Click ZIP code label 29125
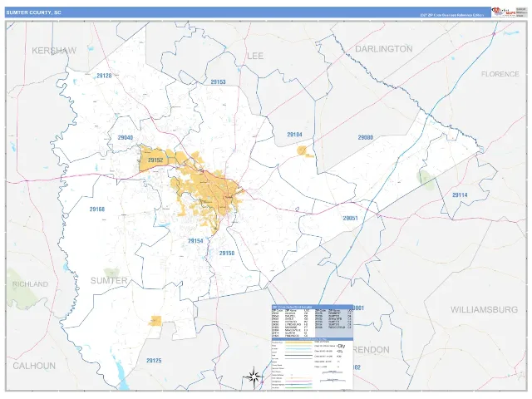This screenshot has height=399, width=532. coord(154,360)
